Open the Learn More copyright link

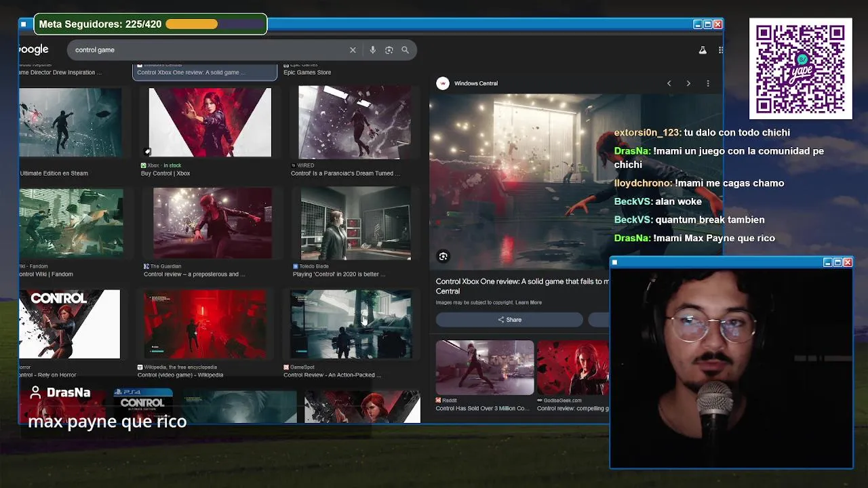click(528, 302)
